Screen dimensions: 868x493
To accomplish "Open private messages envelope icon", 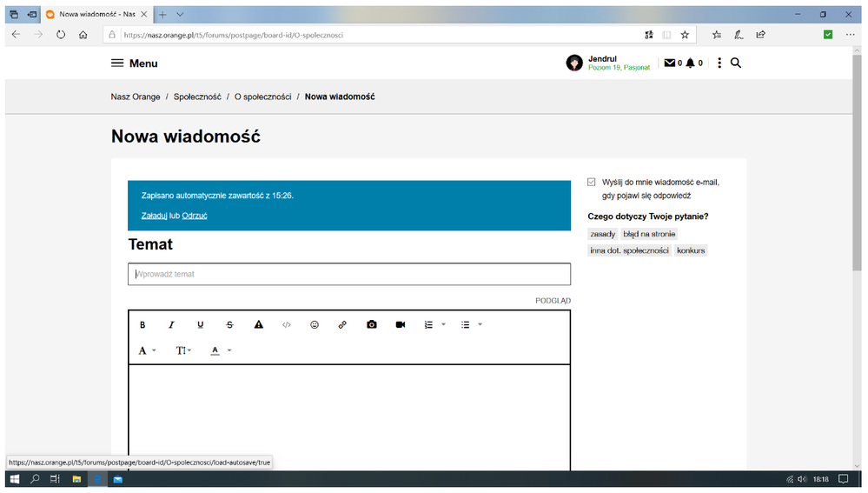I will 670,63.
